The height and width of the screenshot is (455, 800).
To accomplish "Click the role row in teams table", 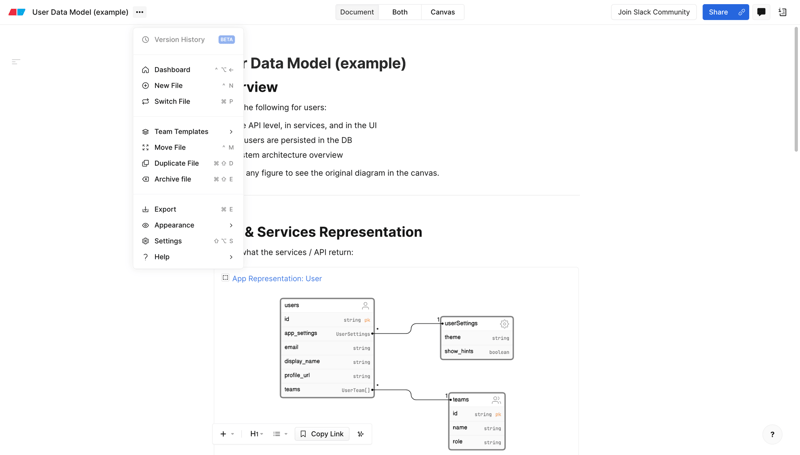I will point(477,442).
